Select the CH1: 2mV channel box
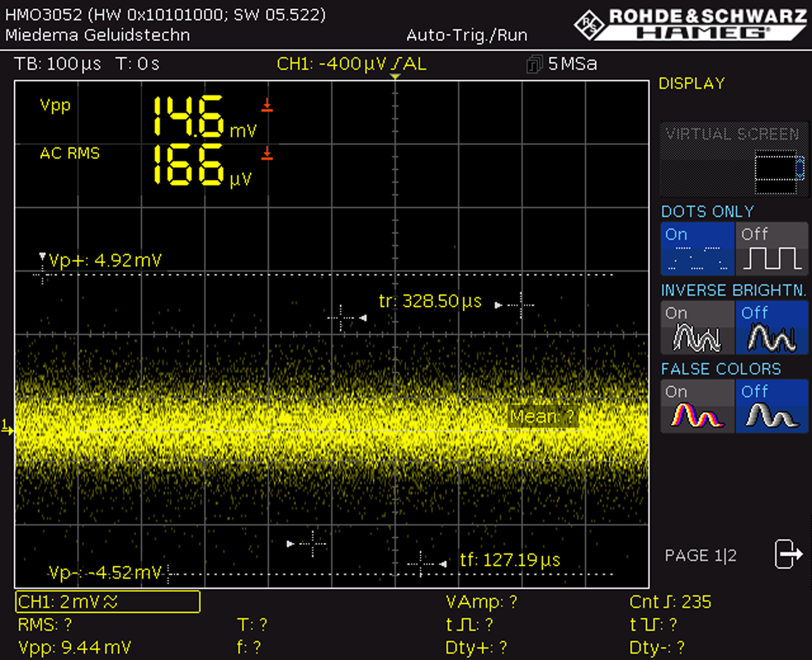Screen dimensions: 812x660 107,602
